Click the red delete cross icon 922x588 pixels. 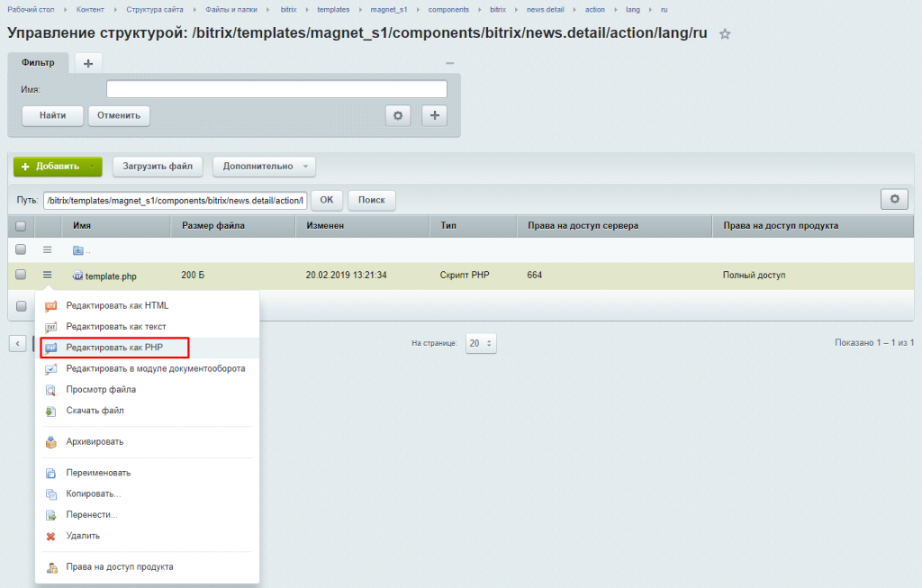pyautogui.click(x=51, y=537)
